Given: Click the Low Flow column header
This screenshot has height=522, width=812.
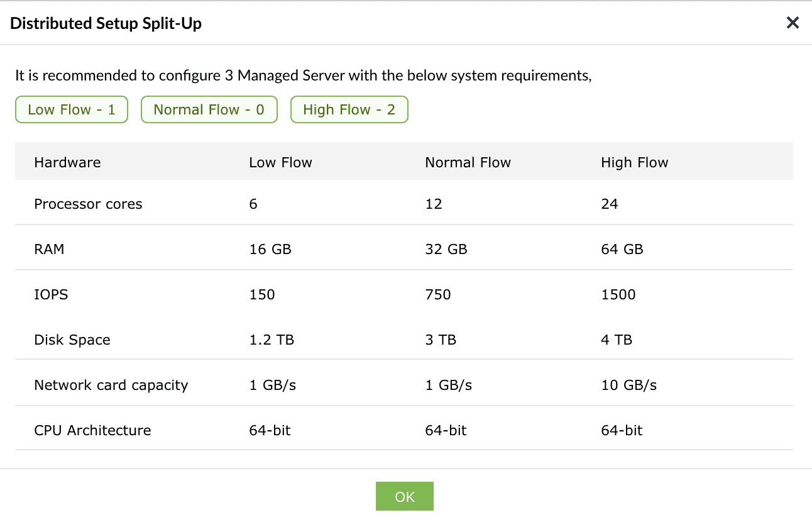Looking at the screenshot, I should pos(280,162).
